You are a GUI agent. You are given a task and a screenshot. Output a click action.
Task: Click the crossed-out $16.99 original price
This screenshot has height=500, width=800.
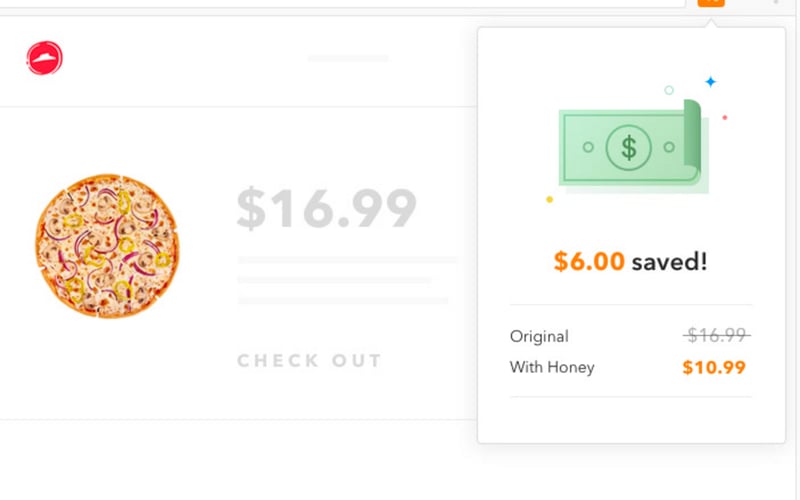pos(716,336)
